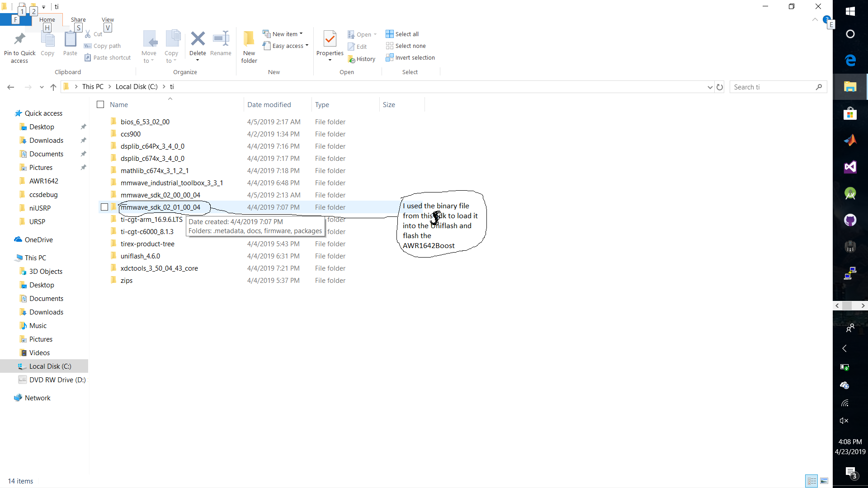The width and height of the screenshot is (868, 488).
Task: Open the Quick Access Toolbar dropdown
Action: (44, 7)
